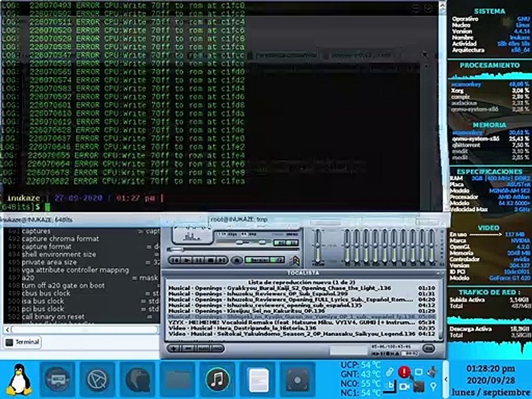Click the previous track button in the player
Image resolution: width=532 pixels, height=399 pixels.
point(175,260)
